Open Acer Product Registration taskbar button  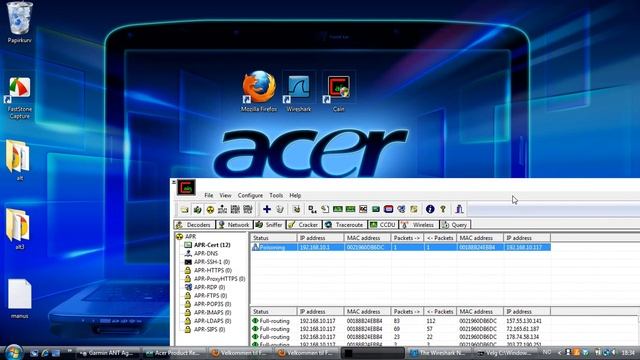coord(173,353)
